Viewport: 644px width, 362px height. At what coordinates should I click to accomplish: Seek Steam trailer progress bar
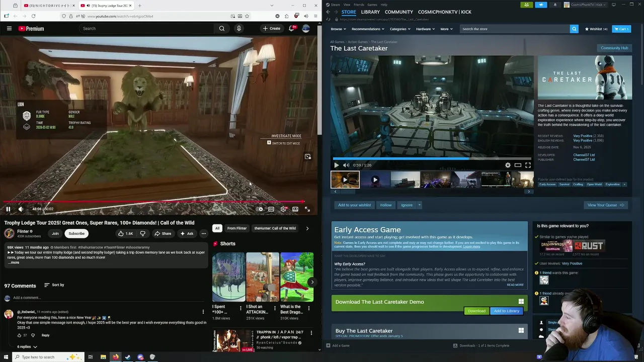pyautogui.click(x=432, y=159)
